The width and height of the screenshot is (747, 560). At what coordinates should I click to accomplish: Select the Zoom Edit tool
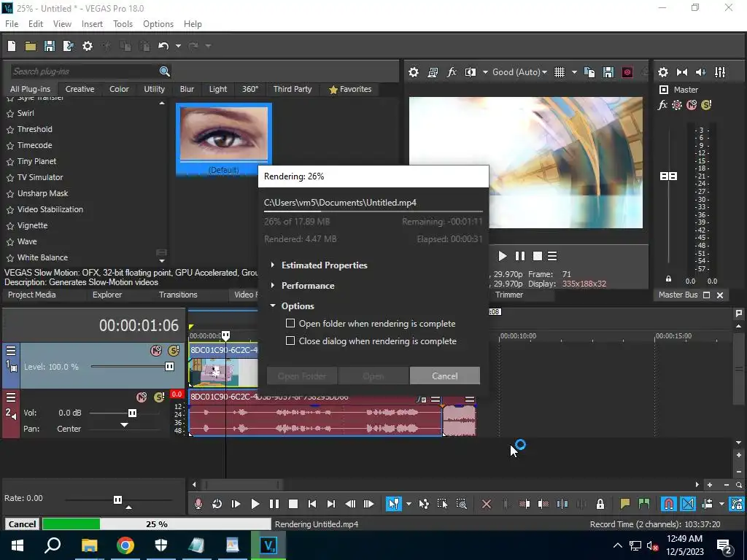461,504
